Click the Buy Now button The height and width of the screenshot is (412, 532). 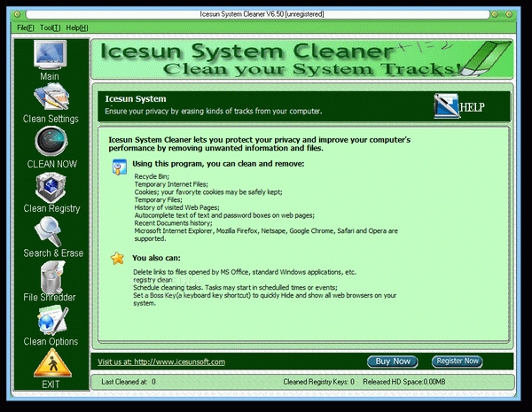393,361
